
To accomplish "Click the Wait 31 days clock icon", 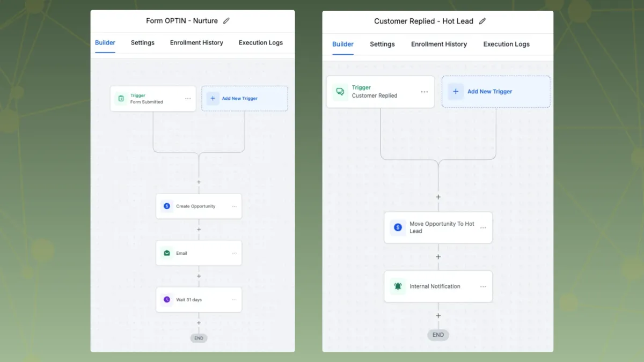I will pos(166,300).
